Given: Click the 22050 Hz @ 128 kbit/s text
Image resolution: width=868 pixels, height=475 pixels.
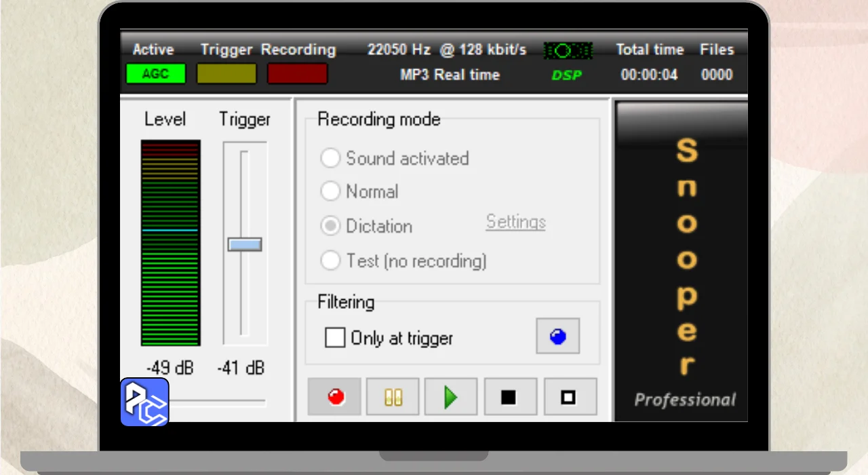Looking at the screenshot, I should (447, 50).
